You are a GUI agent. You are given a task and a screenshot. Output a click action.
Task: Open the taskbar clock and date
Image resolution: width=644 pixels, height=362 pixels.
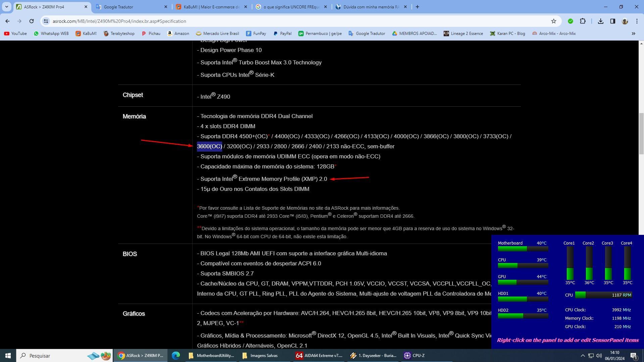tap(615, 356)
